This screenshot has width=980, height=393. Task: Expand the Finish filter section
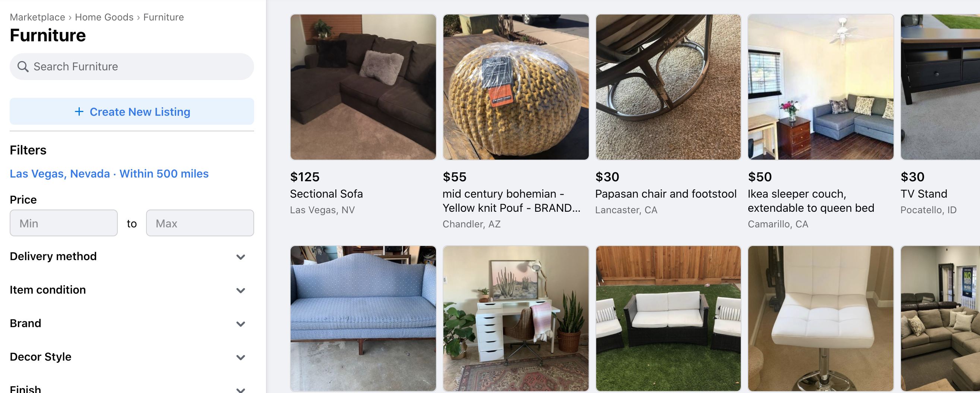click(132, 389)
